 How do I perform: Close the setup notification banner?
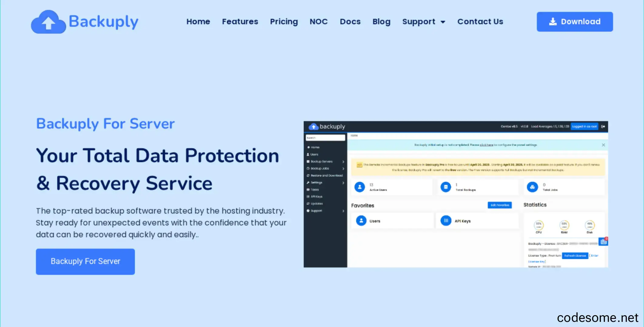(603, 145)
